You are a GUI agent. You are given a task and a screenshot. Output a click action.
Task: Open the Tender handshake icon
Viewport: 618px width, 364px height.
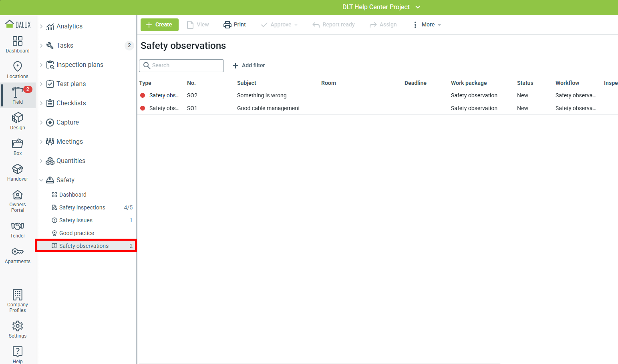[18, 226]
